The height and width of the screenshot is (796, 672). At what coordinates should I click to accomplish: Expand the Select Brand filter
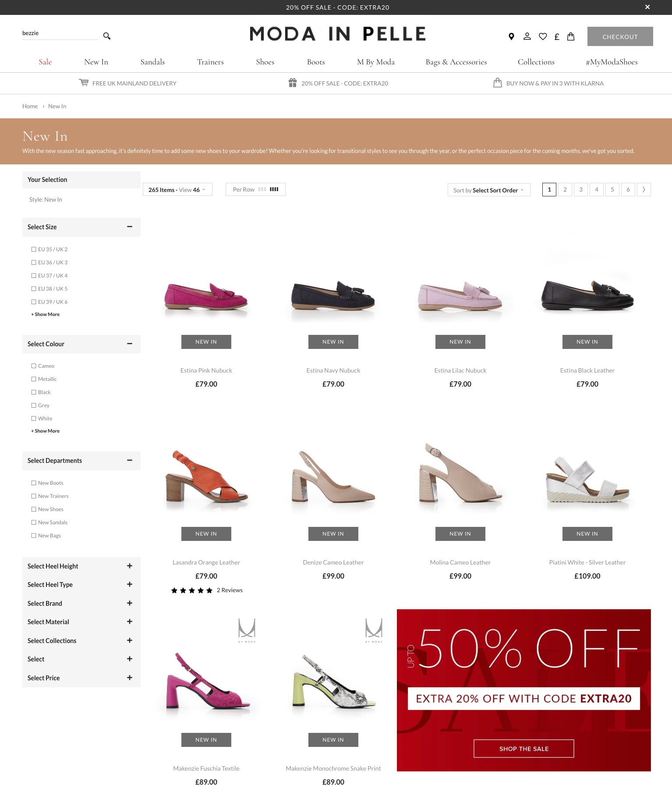pos(130,603)
